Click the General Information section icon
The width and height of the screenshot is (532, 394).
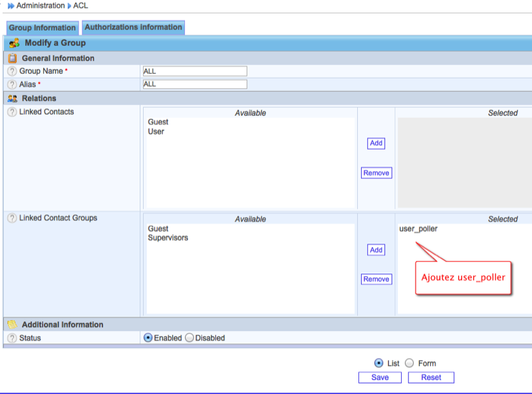click(12, 59)
